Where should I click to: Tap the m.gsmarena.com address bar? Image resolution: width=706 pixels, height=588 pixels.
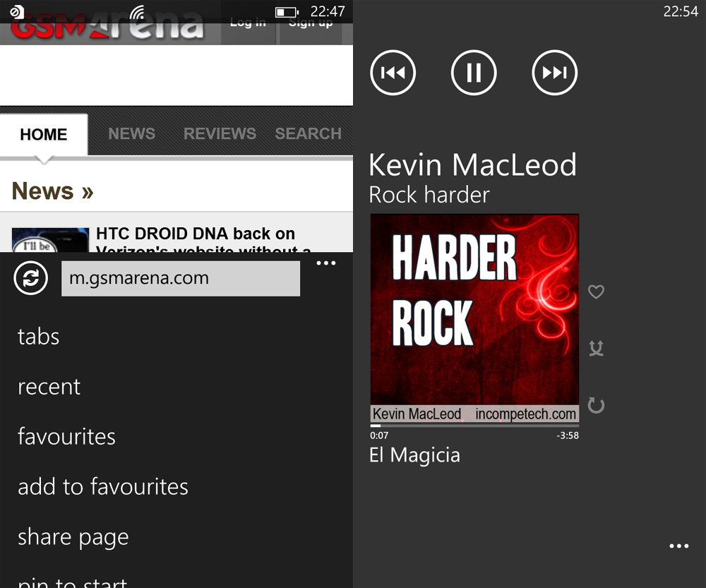(x=181, y=278)
